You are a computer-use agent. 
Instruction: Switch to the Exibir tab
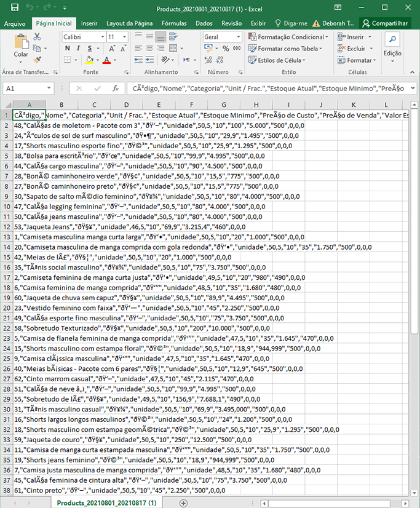[x=258, y=23]
